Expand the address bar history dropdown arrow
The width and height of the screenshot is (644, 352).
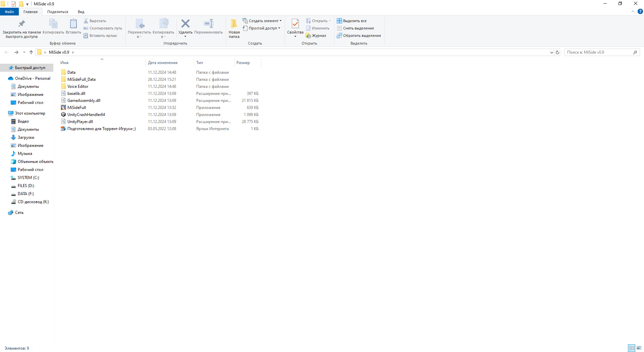click(x=551, y=52)
